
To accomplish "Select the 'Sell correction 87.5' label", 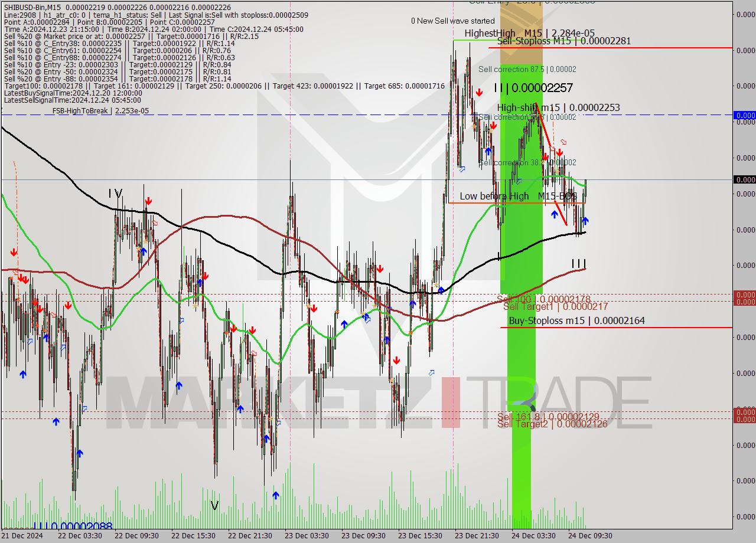I will [x=527, y=69].
